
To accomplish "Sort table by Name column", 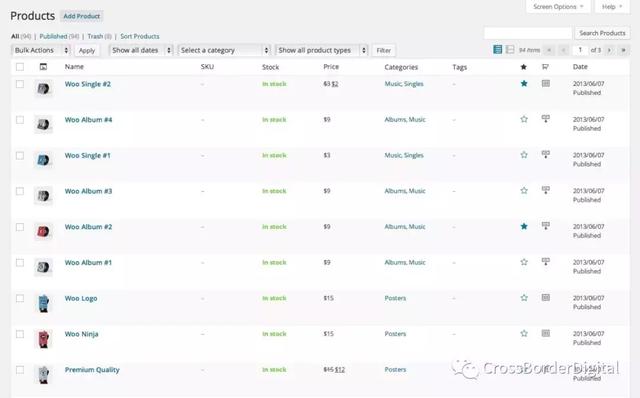I will coord(74,67).
